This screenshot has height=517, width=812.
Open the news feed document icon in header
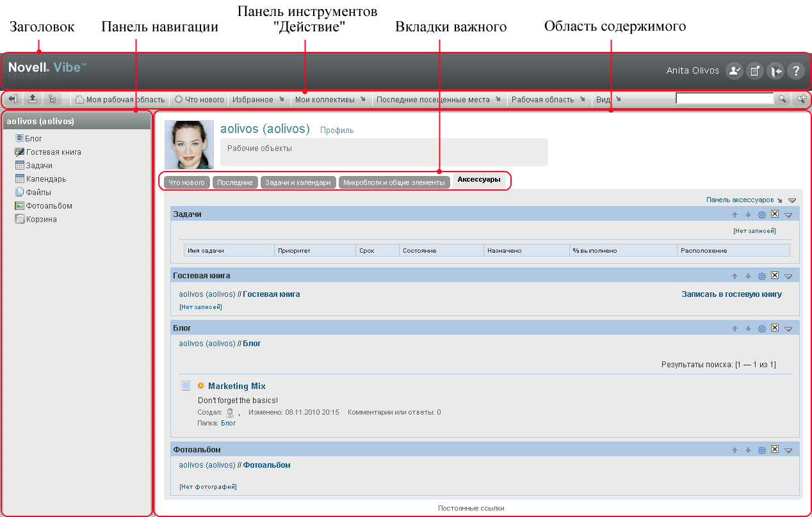[x=754, y=71]
